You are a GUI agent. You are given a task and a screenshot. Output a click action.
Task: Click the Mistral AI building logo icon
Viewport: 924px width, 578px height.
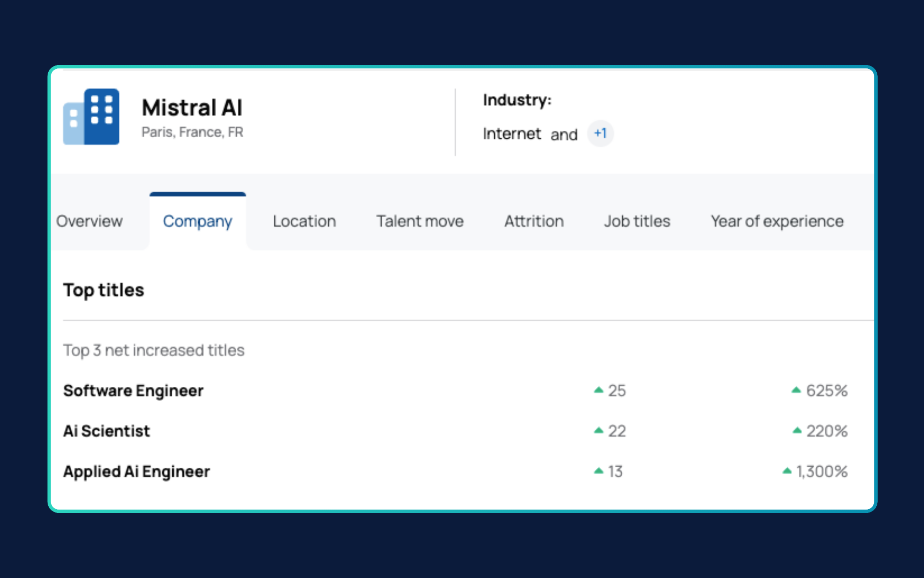point(91,117)
